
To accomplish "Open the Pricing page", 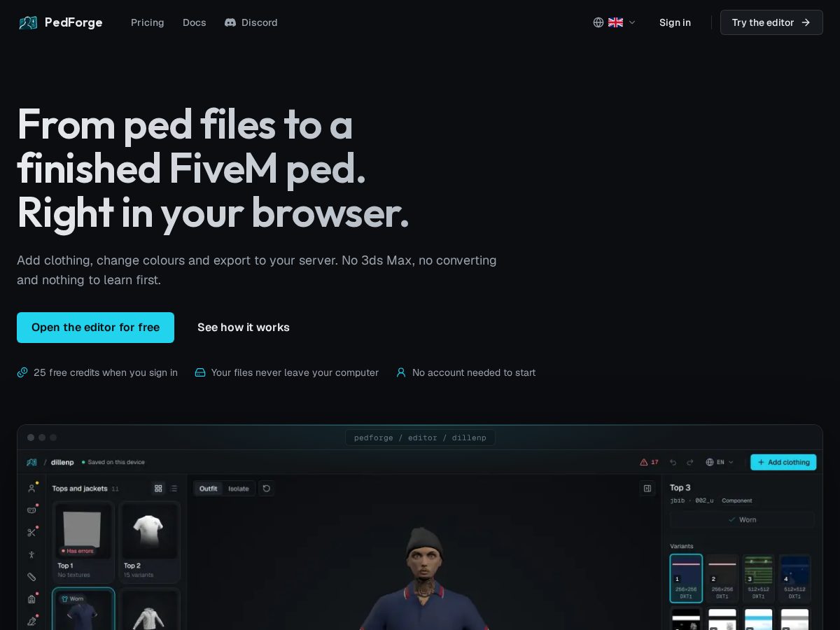I will [x=148, y=22].
